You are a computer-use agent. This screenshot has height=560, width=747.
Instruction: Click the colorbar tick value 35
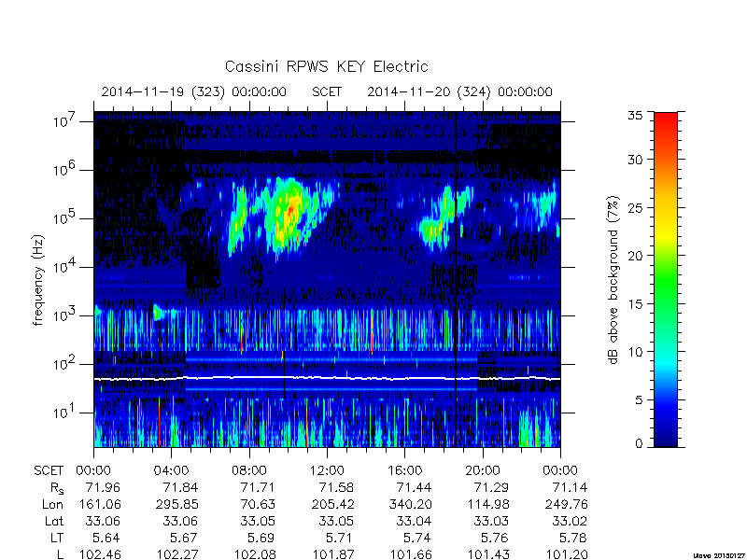coord(635,116)
